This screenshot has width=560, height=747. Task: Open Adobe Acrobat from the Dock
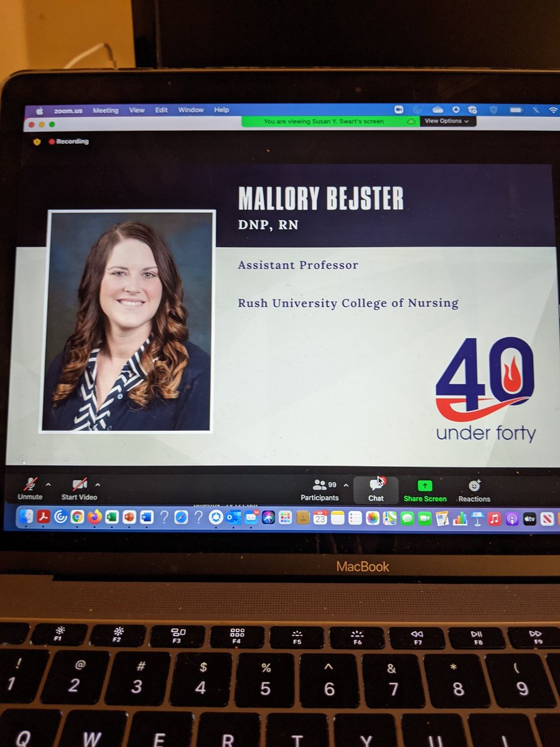(x=44, y=517)
